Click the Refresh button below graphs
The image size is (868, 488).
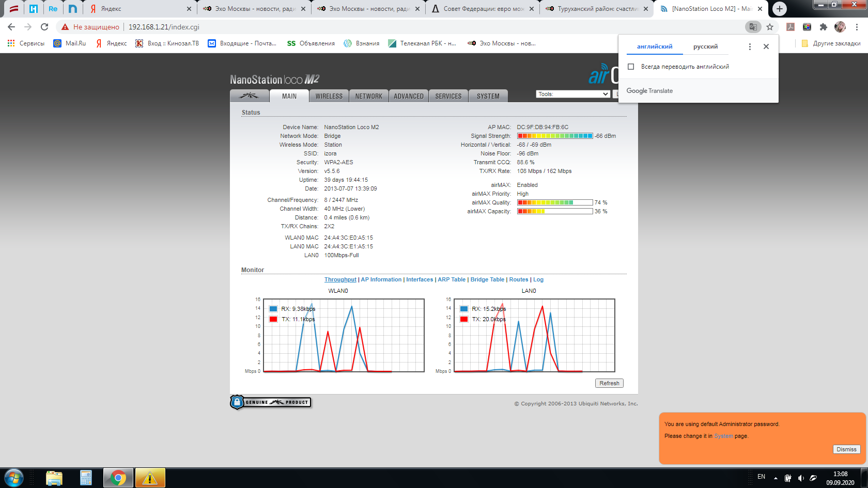(609, 383)
